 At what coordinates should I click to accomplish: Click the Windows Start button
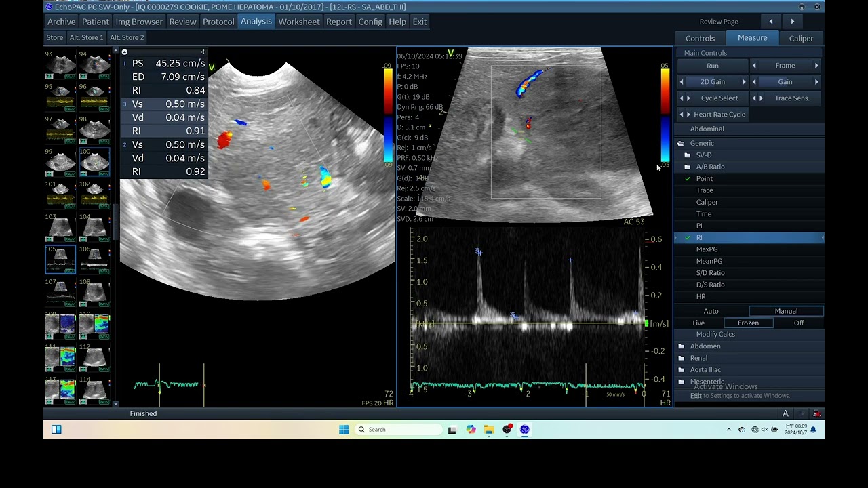pos(344,430)
